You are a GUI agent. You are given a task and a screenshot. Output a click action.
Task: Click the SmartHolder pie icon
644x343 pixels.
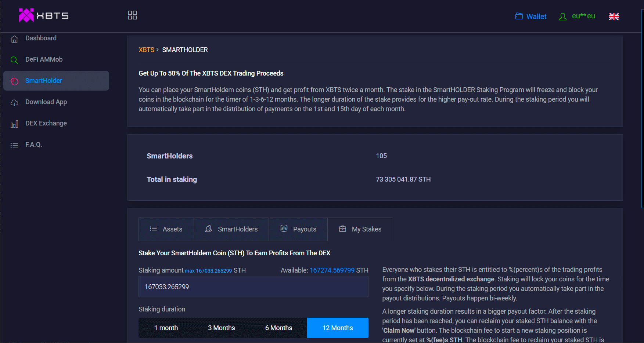tap(14, 81)
